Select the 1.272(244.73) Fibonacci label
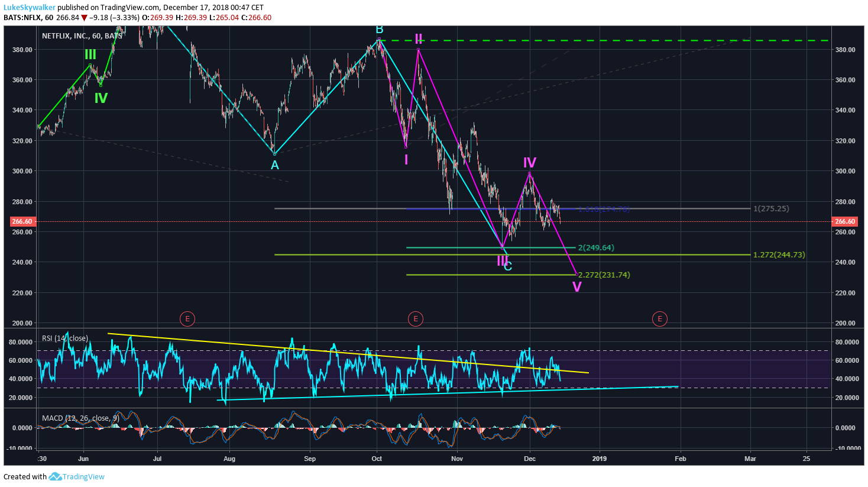The image size is (868, 487). (779, 255)
